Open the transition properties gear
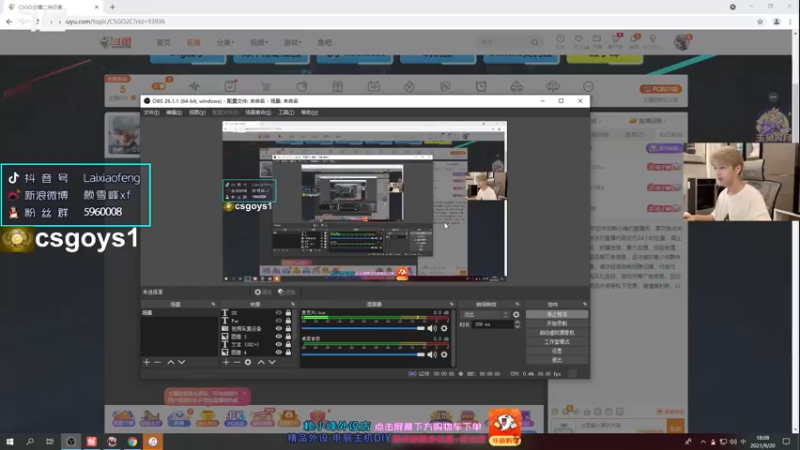Viewport: 800px width, 450px height. pos(516,315)
